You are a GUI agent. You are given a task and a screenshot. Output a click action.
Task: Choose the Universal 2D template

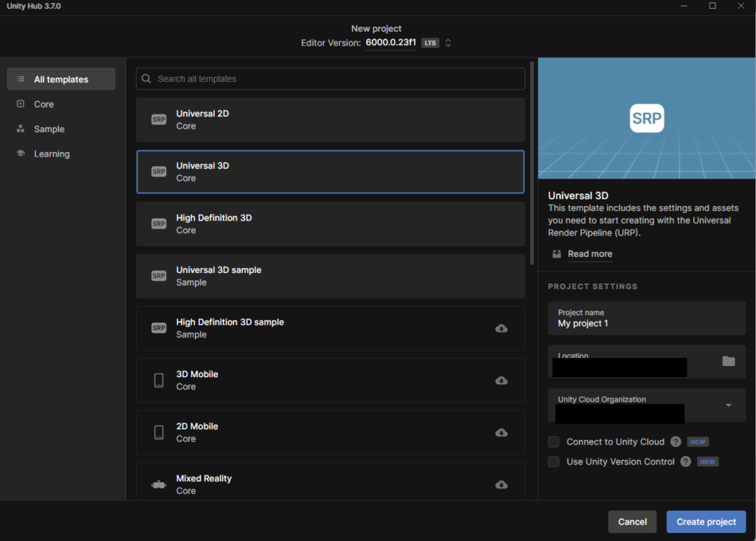coord(330,120)
